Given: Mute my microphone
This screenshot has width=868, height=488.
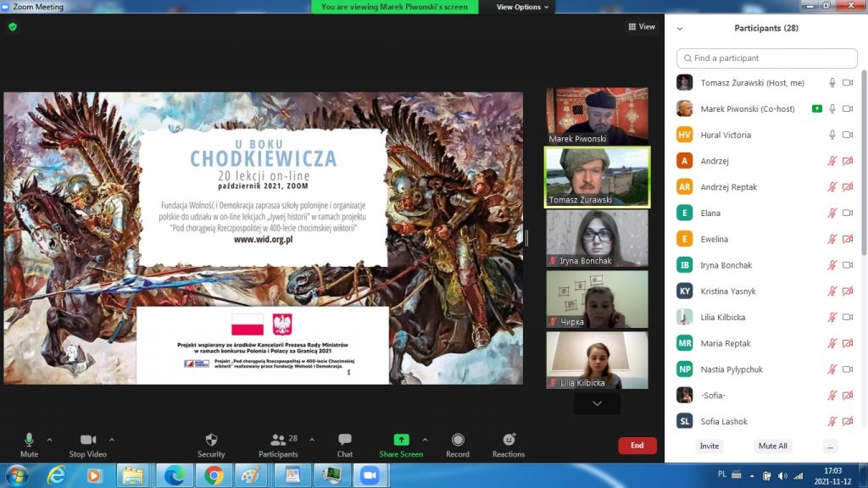Looking at the screenshot, I should [29, 444].
